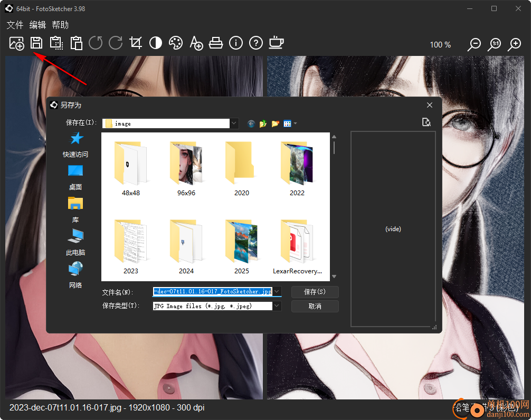531x420 pixels.
Task: Open the Help question mark icon
Action: (x=256, y=43)
